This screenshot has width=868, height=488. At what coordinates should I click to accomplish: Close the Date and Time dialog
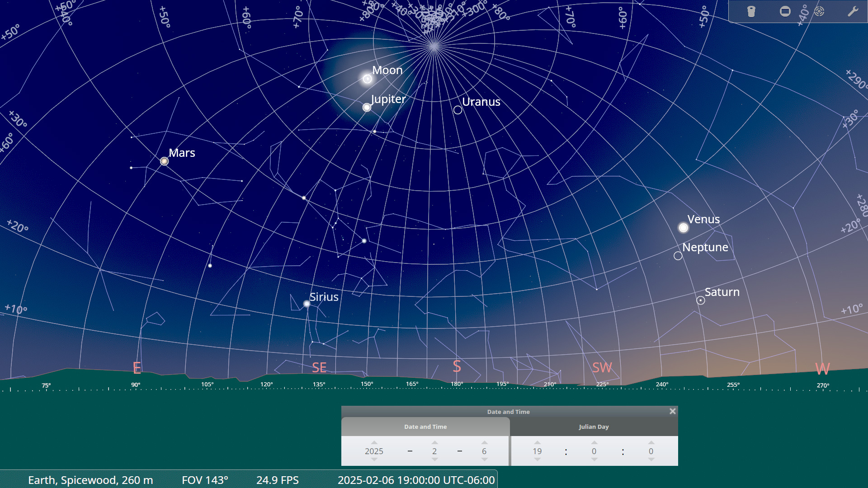[672, 411]
